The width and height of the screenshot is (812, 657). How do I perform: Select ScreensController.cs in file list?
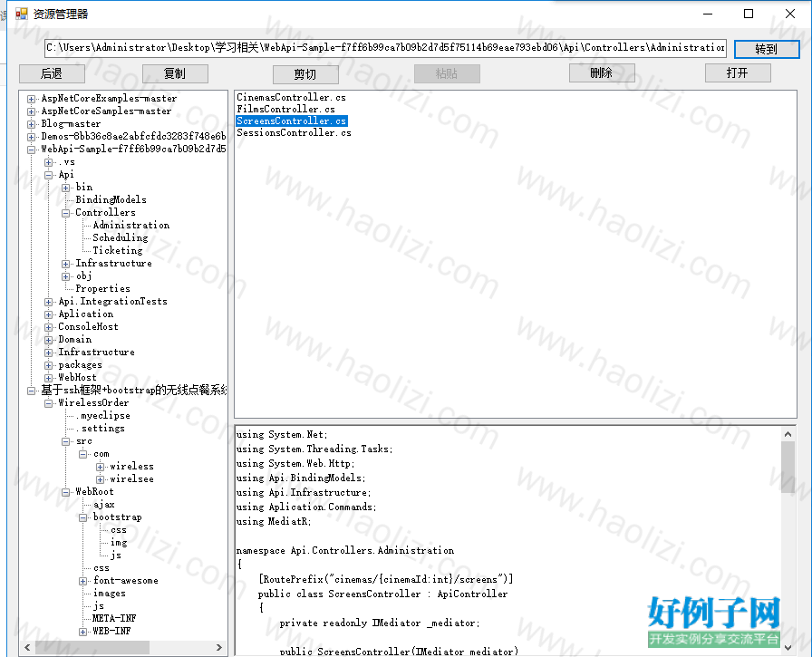coord(292,121)
